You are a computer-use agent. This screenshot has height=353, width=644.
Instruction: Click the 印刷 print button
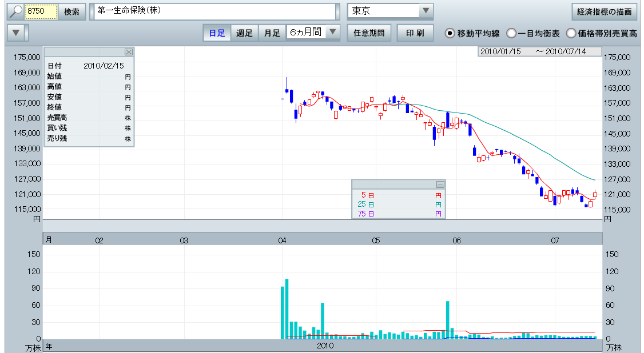(x=415, y=33)
